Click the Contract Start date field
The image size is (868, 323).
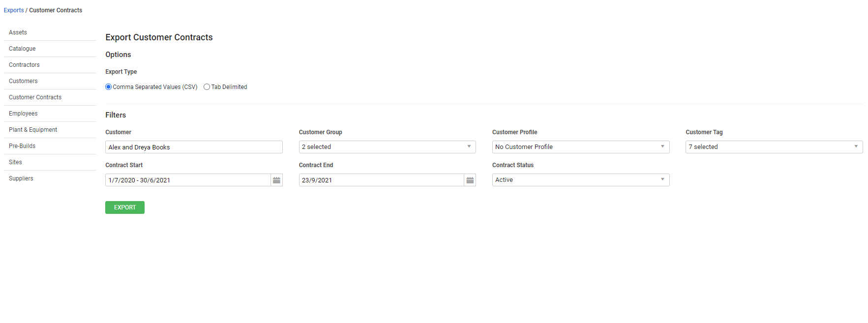[x=188, y=180]
